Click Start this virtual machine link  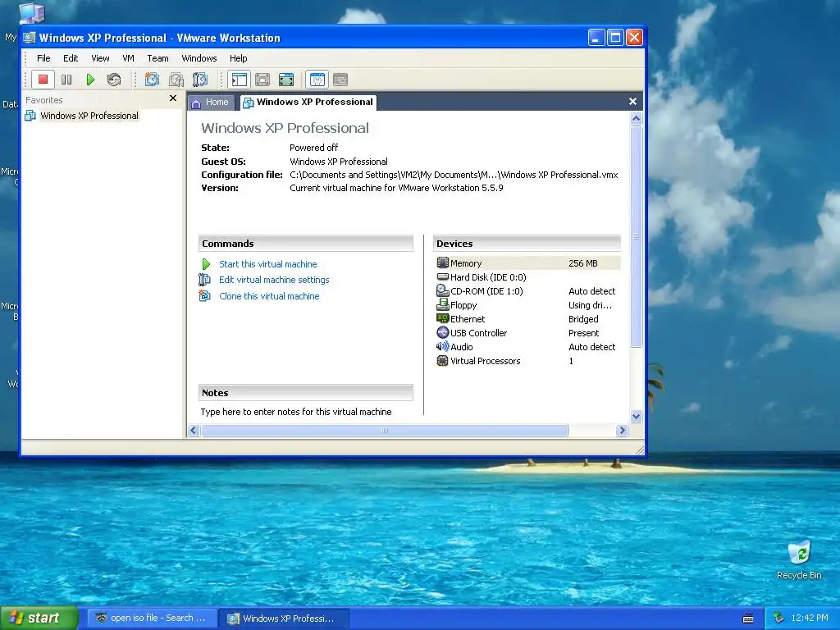click(268, 264)
